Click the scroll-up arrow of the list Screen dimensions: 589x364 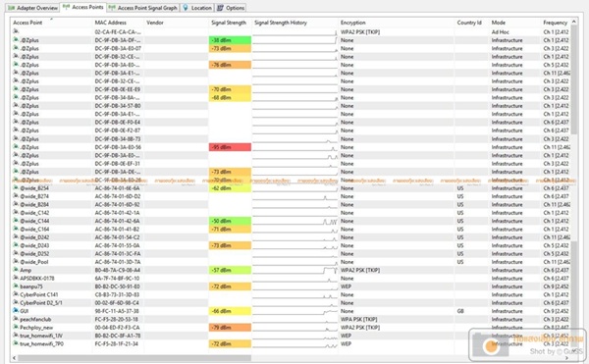pyautogui.click(x=573, y=22)
